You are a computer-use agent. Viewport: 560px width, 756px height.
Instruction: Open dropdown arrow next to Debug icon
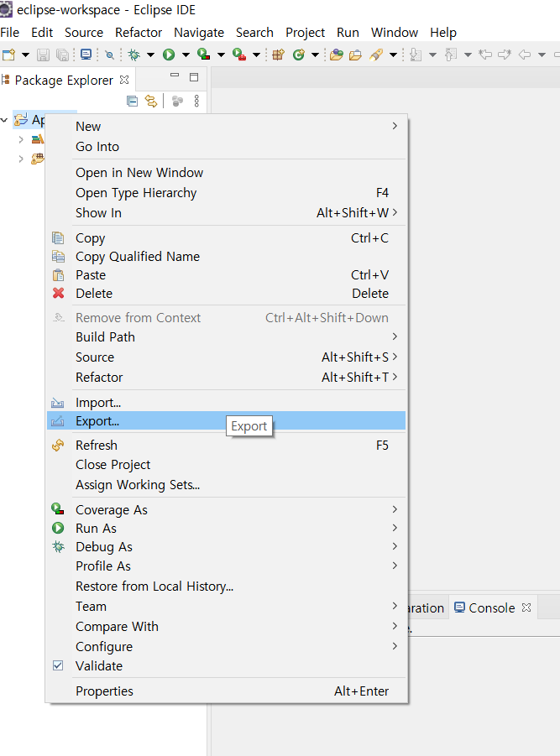(150, 55)
